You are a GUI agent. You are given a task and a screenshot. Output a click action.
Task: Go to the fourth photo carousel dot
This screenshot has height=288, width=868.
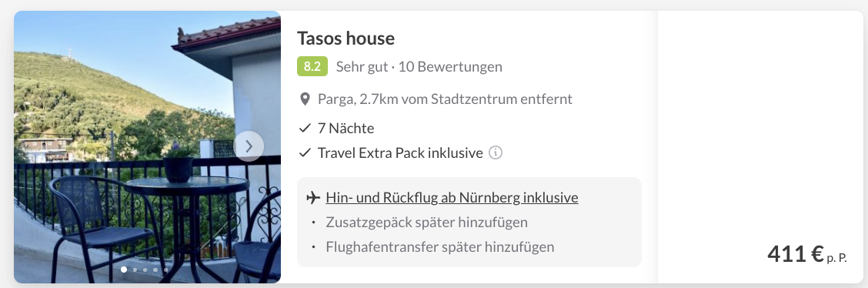pyautogui.click(x=155, y=270)
